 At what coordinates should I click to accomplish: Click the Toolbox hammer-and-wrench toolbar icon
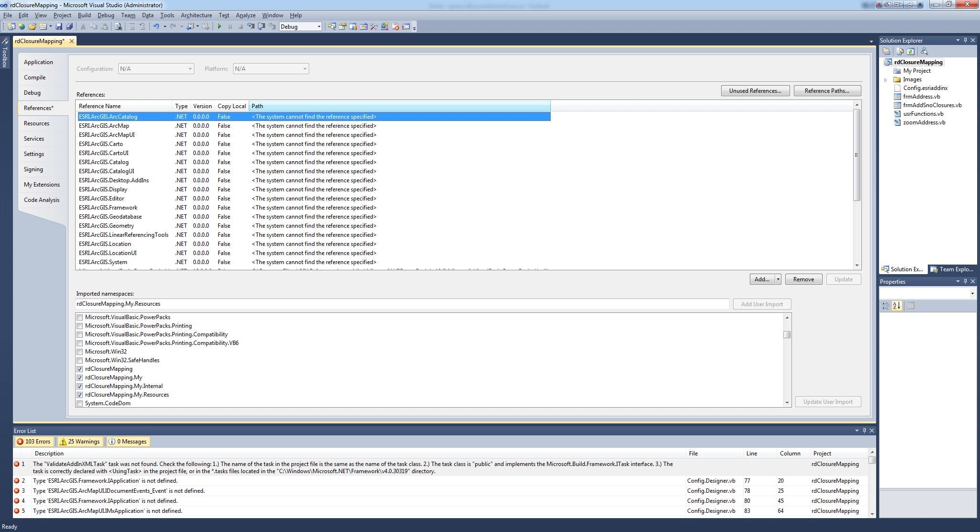coord(374,27)
